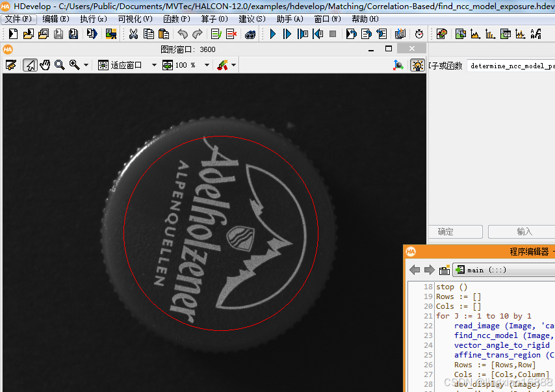
Task: Open the 可视化(V) menu
Action: (135, 19)
